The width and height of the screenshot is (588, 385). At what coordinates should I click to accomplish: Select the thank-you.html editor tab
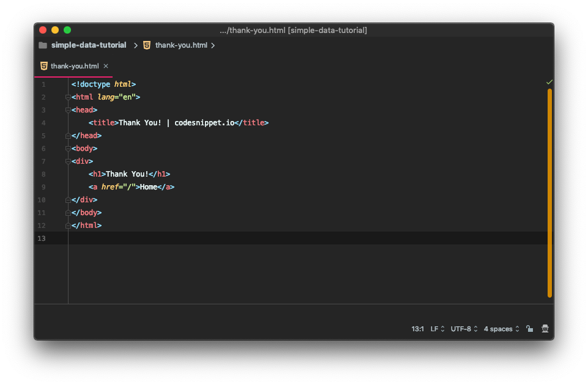pyautogui.click(x=74, y=66)
